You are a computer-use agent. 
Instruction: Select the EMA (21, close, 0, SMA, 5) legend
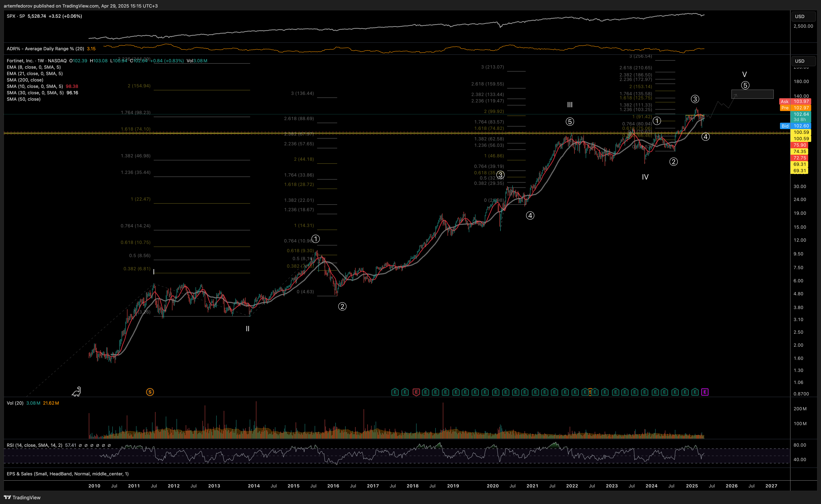(35, 73)
